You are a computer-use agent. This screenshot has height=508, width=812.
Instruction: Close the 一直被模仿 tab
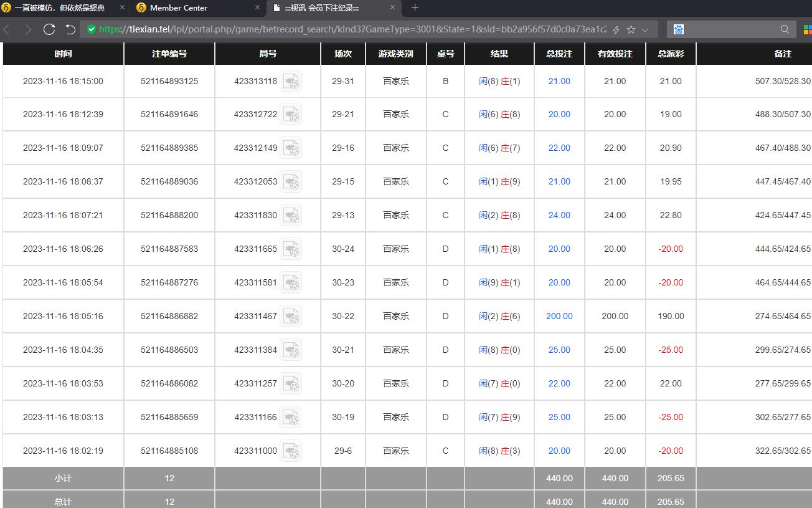(x=123, y=7)
